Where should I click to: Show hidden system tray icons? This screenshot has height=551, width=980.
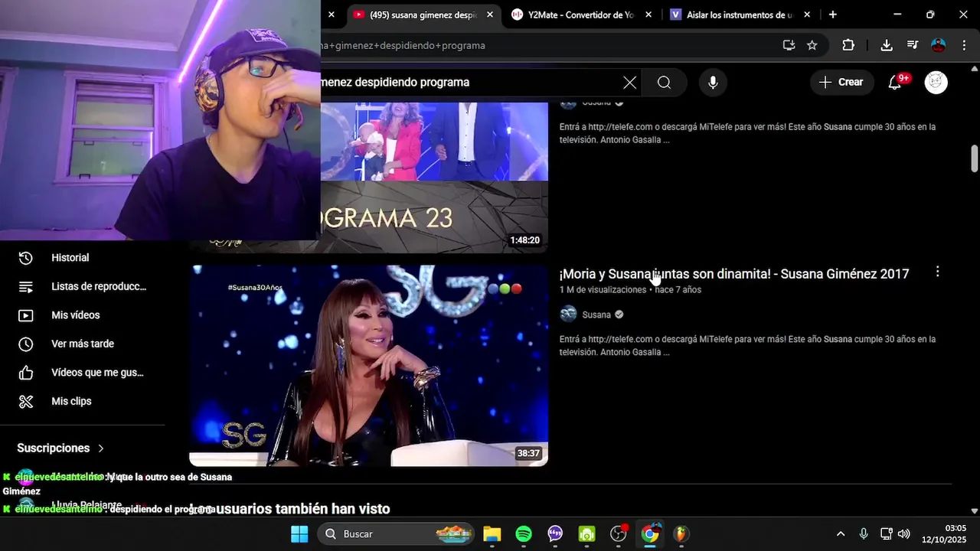(x=841, y=533)
